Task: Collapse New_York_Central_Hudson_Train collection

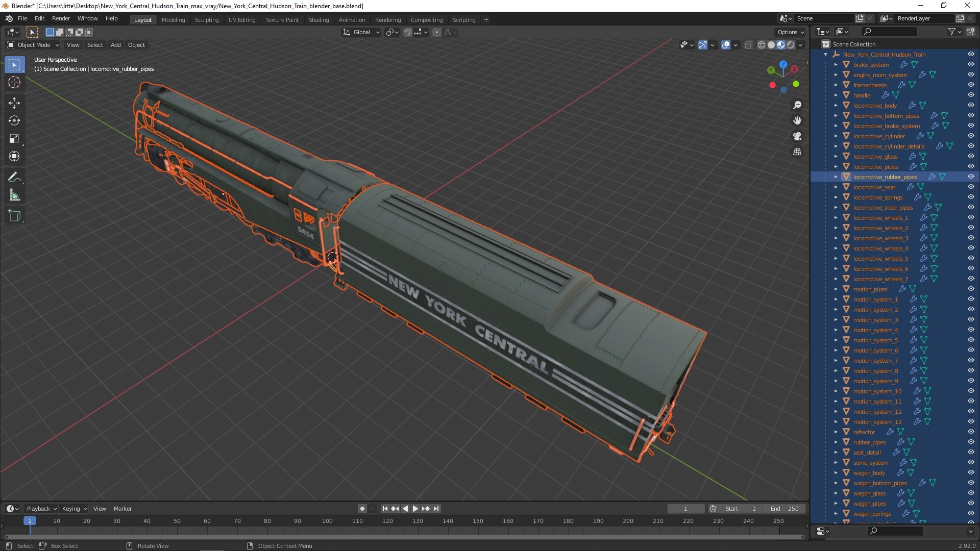Action: pos(826,55)
